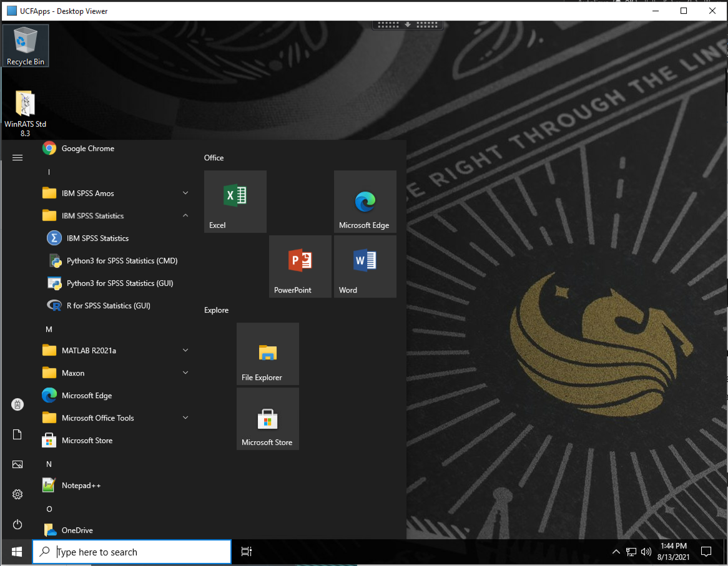Launch Python3 for SPSS Statistics (CMD)
Image resolution: width=728 pixels, height=566 pixels.
click(115, 261)
